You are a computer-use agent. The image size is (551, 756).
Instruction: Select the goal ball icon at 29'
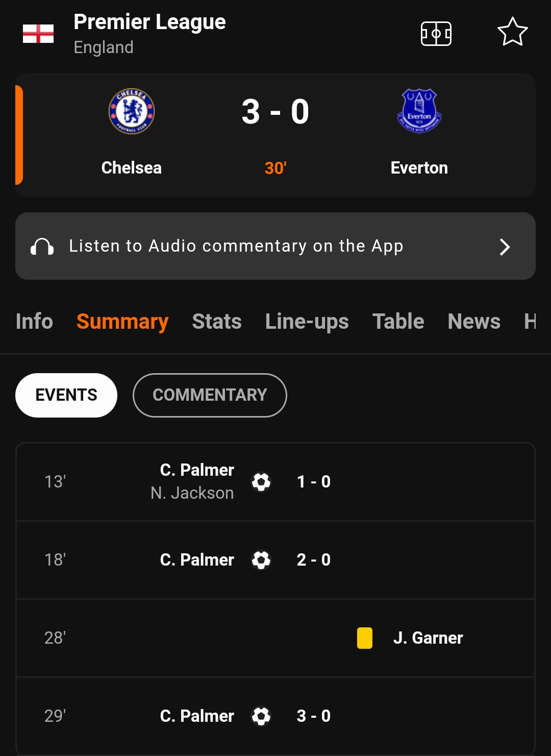[261, 716]
